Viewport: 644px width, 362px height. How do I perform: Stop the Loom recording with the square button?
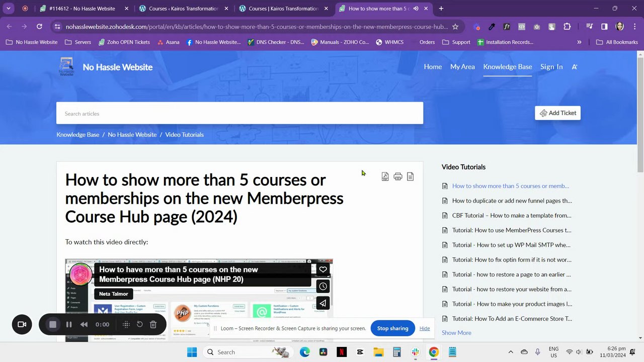tap(53, 324)
